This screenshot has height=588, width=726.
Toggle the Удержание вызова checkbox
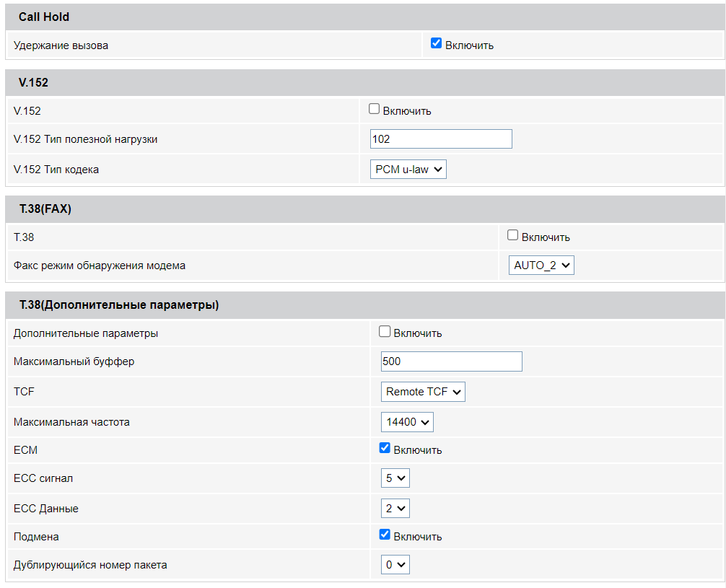pos(436,43)
